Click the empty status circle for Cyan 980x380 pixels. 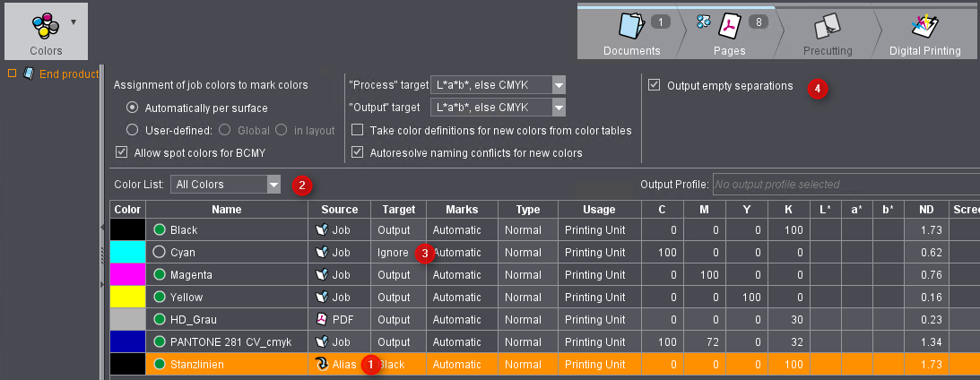click(160, 253)
